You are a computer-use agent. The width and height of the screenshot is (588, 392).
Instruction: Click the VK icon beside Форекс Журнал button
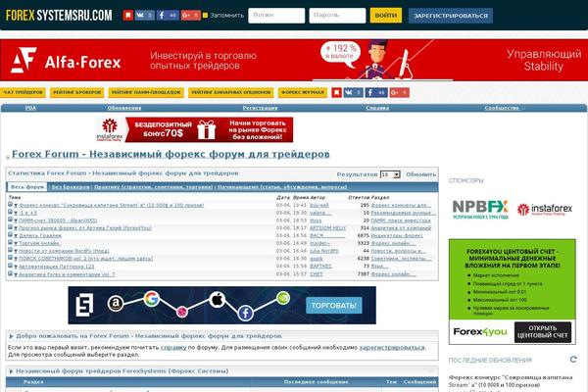point(353,92)
